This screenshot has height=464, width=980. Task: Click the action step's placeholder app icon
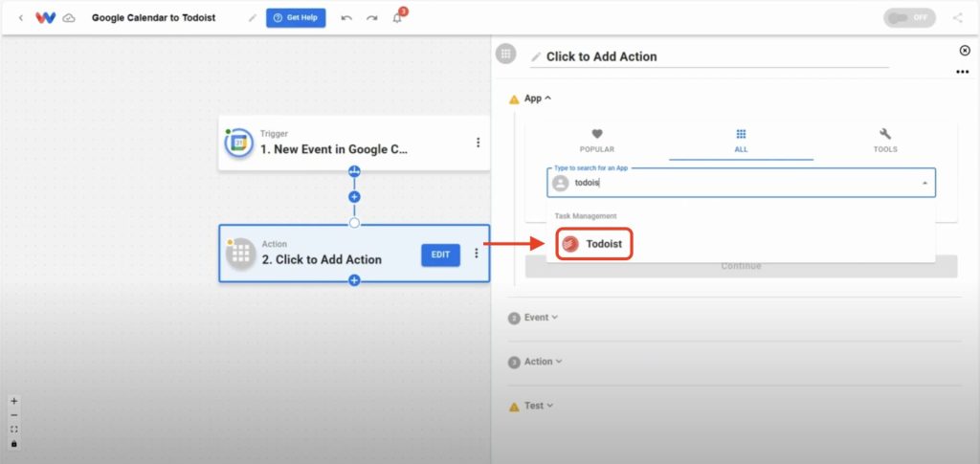(x=241, y=254)
